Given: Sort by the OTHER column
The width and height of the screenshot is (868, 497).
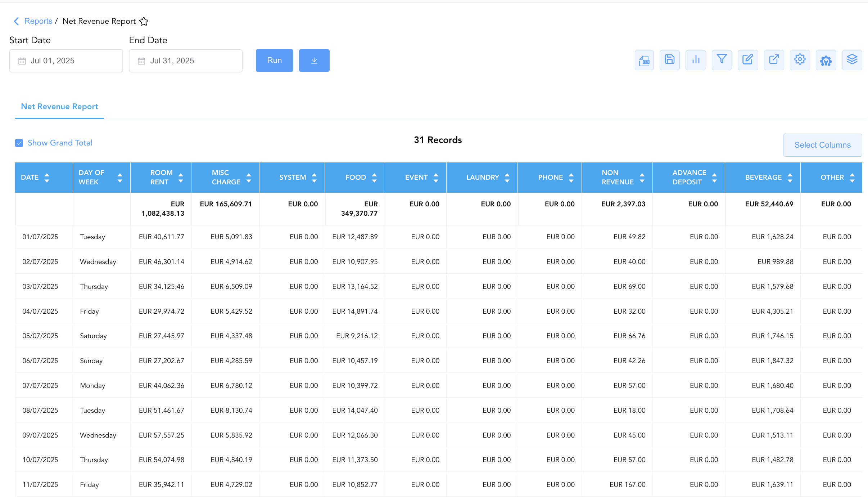Looking at the screenshot, I should pyautogui.click(x=852, y=178).
